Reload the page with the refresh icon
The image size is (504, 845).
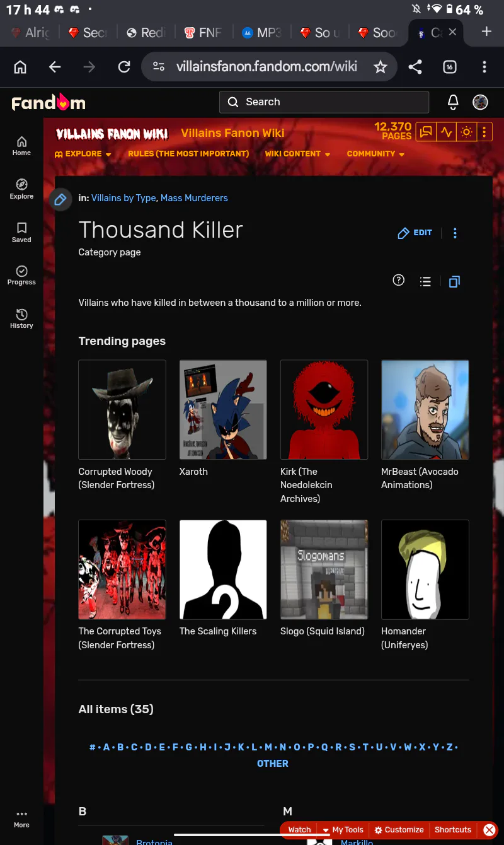124,67
